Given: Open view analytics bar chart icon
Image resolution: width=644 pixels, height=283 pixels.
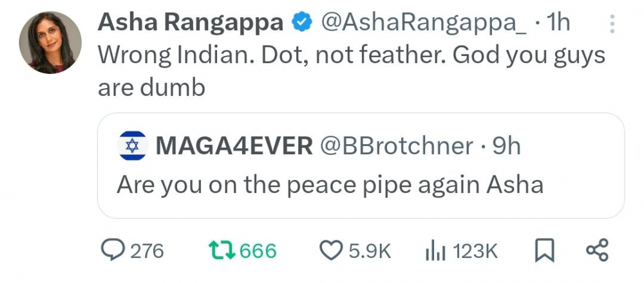Looking at the screenshot, I should coord(435,251).
